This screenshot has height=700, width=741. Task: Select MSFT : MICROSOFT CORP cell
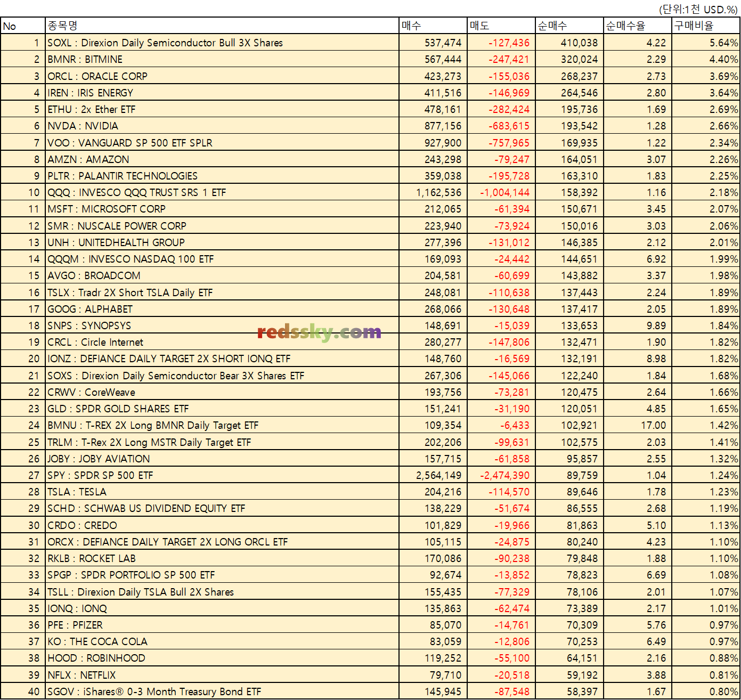point(222,209)
